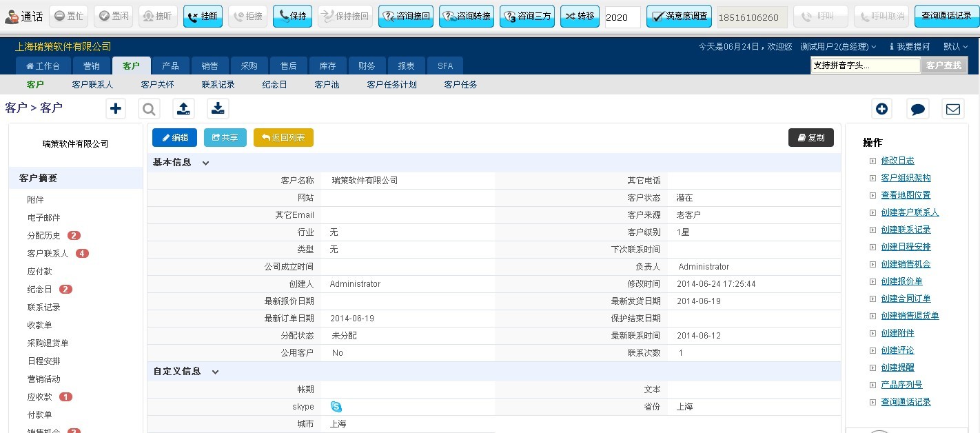Open 客户联系人 sidebar item with badge 4
980x433 pixels.
[48, 254]
